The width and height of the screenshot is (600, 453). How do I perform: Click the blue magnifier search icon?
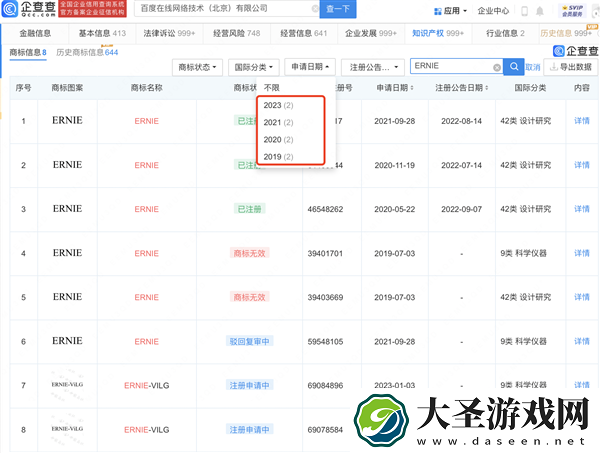click(514, 67)
